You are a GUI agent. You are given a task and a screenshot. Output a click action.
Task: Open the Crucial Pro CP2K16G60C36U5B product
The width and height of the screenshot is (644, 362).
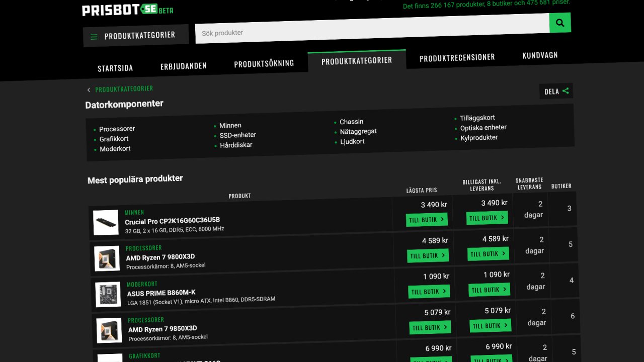pyautogui.click(x=173, y=221)
